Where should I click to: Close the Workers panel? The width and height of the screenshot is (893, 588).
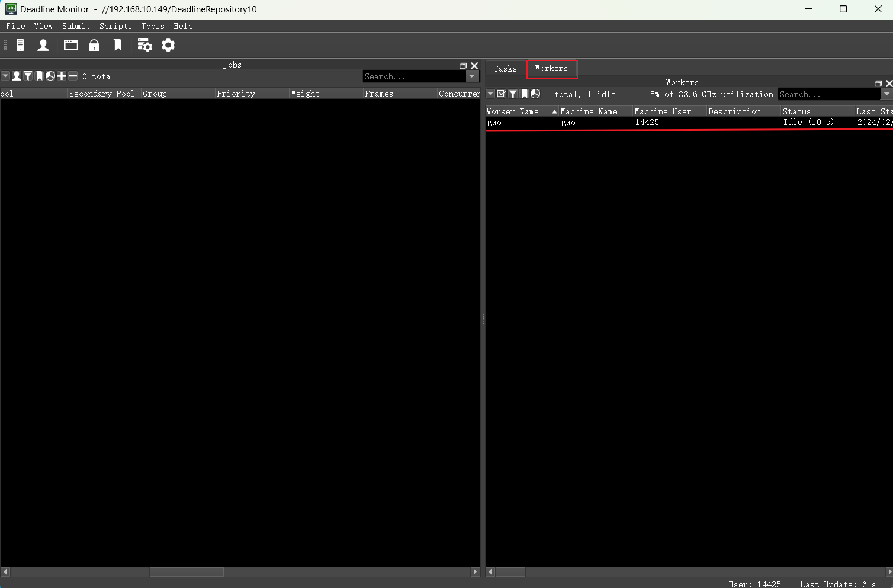pos(889,83)
